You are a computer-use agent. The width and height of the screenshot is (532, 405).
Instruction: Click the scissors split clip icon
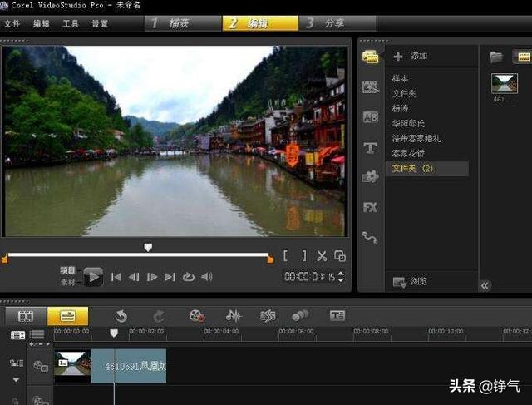pos(322,256)
